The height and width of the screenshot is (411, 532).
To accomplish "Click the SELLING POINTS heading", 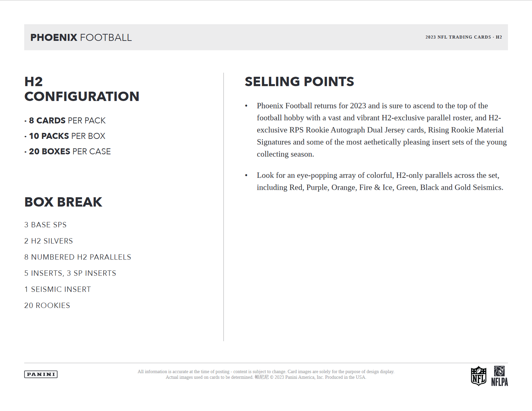I will [x=299, y=82].
